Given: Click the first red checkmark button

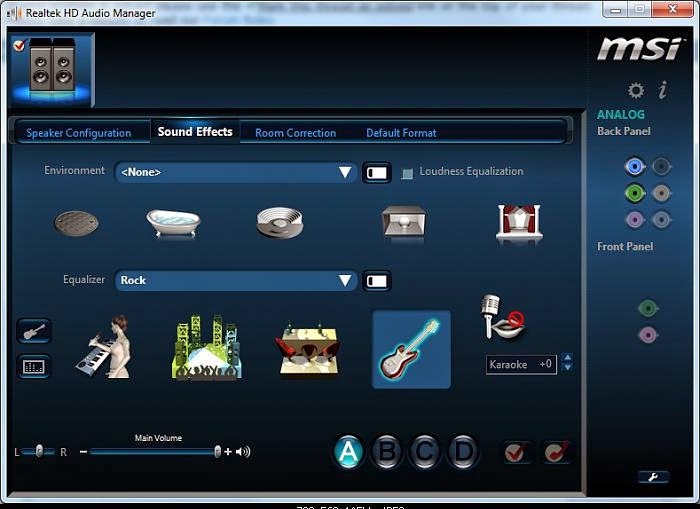Looking at the screenshot, I should point(516,452).
